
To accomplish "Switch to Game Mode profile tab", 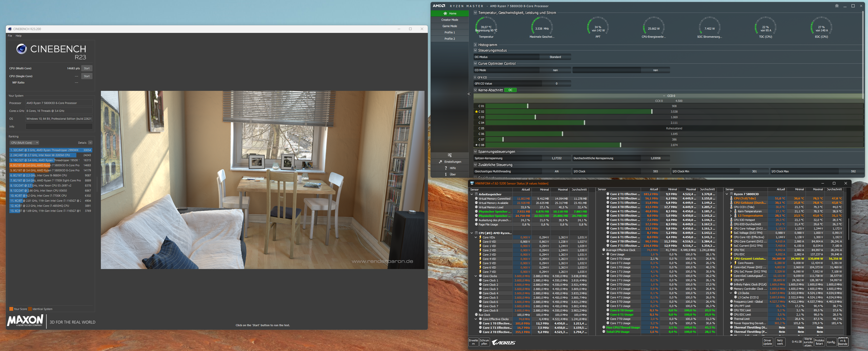I will pyautogui.click(x=450, y=26).
